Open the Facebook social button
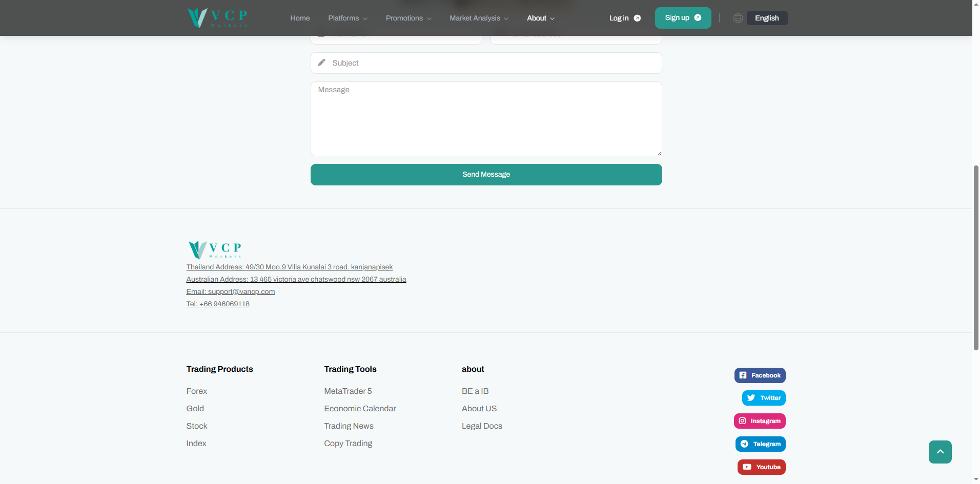The width and height of the screenshot is (980, 484). click(760, 375)
